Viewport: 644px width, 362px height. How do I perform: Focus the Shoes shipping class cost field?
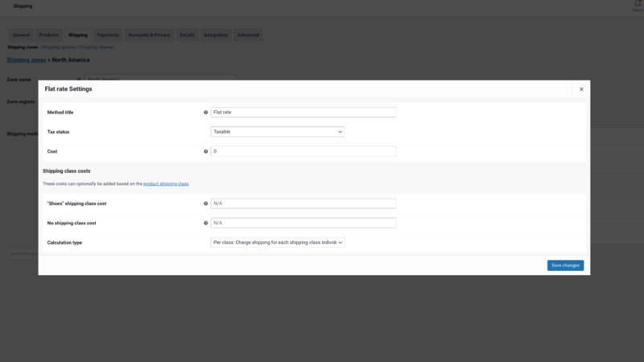(303, 204)
